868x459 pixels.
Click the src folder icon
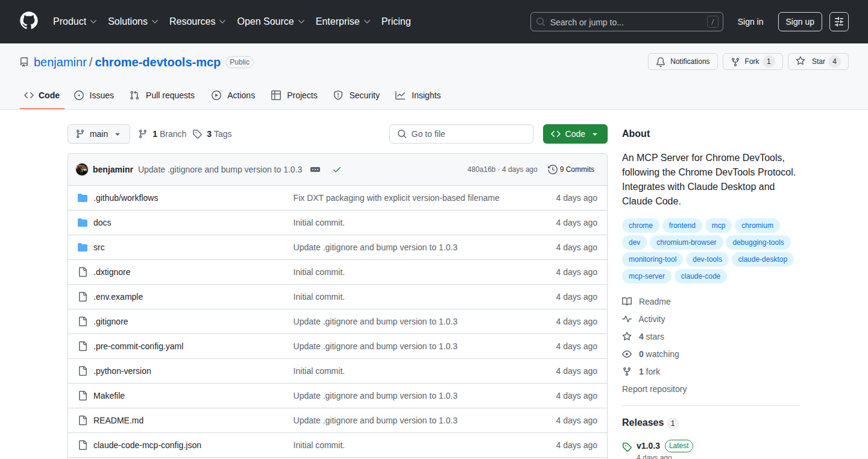(x=83, y=247)
